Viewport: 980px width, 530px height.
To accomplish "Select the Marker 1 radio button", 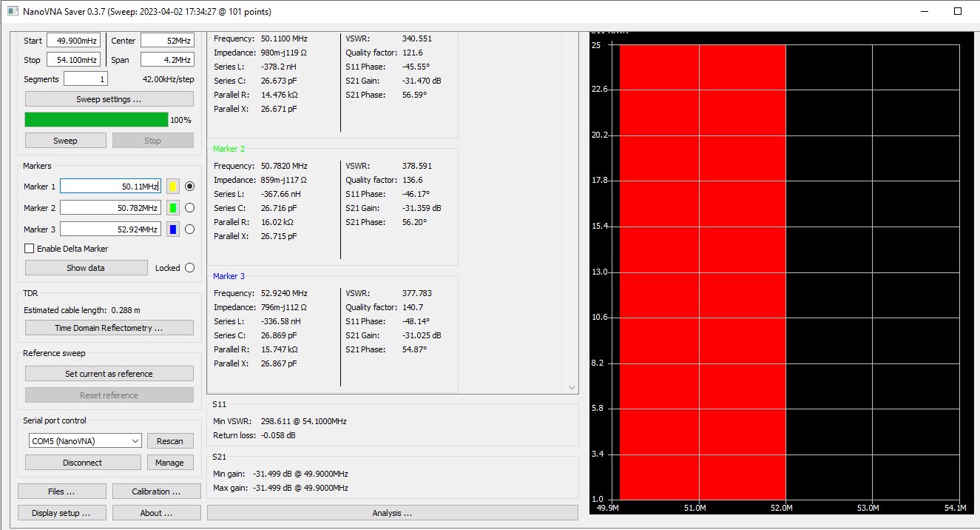I will [189, 187].
